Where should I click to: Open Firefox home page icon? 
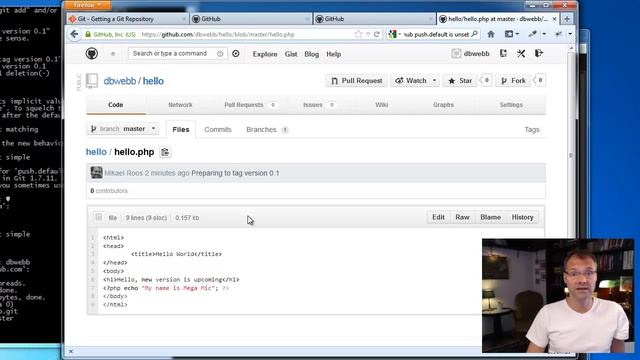point(491,34)
